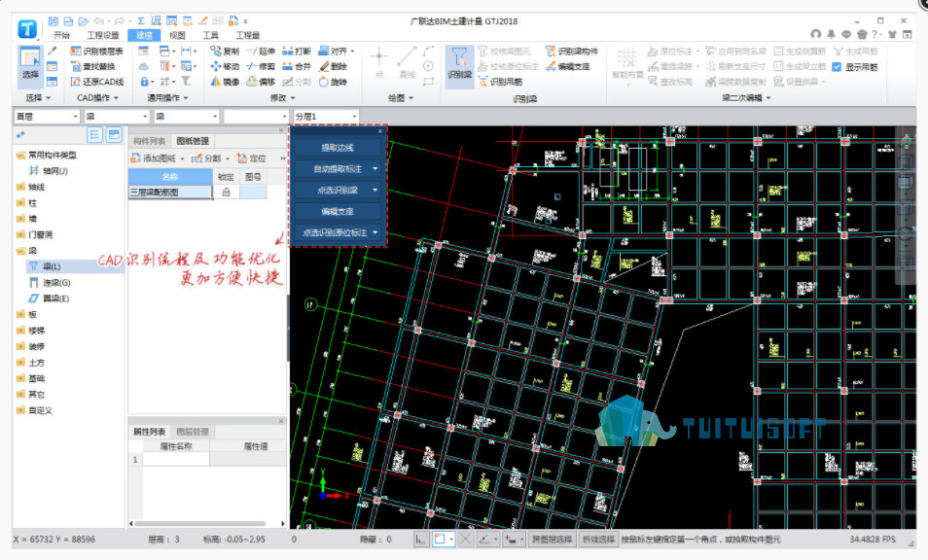Switch navigation tree to list view toggle
The height and width of the screenshot is (560, 928).
pyautogui.click(x=94, y=135)
